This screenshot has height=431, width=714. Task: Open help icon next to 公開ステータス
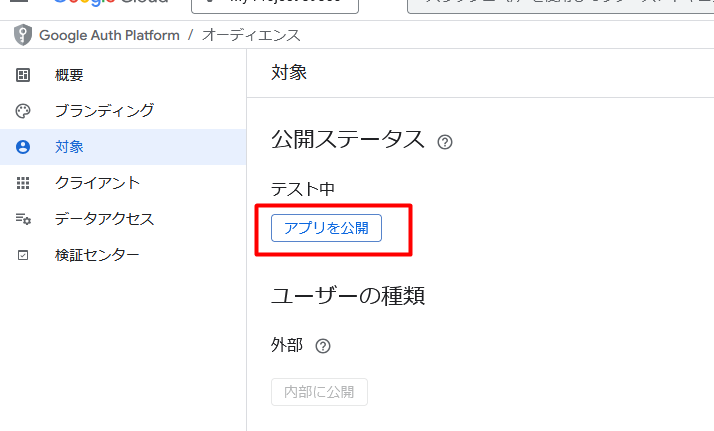click(x=444, y=142)
